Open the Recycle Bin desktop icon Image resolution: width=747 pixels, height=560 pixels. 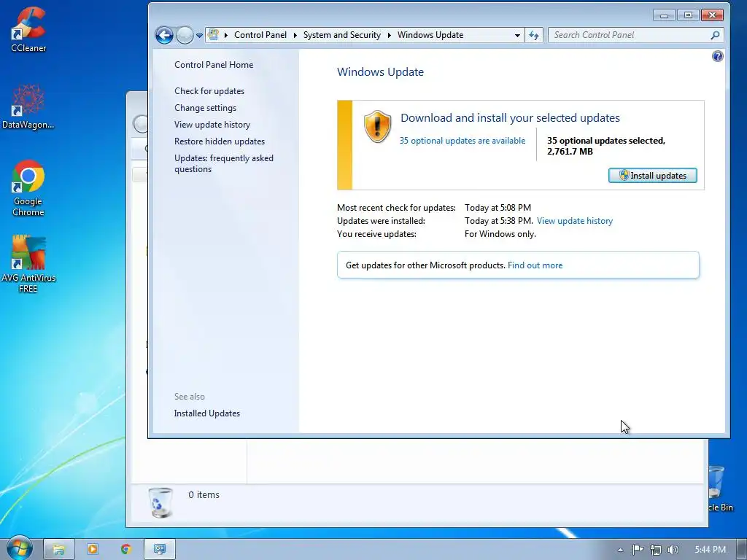click(720, 489)
